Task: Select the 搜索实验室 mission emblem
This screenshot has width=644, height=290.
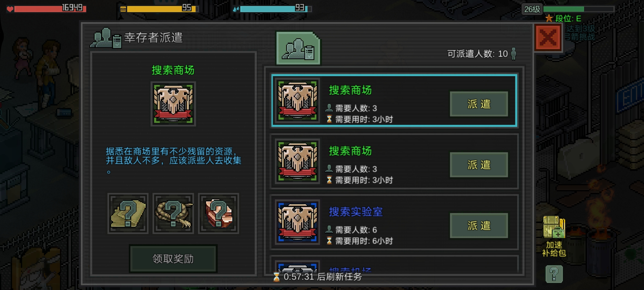Action: click(x=298, y=222)
